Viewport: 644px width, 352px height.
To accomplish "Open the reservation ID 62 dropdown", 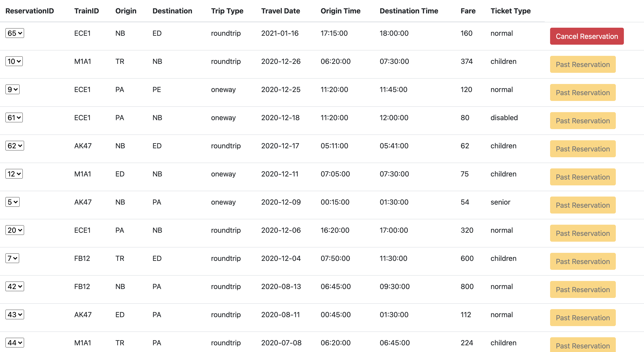I will [15, 146].
